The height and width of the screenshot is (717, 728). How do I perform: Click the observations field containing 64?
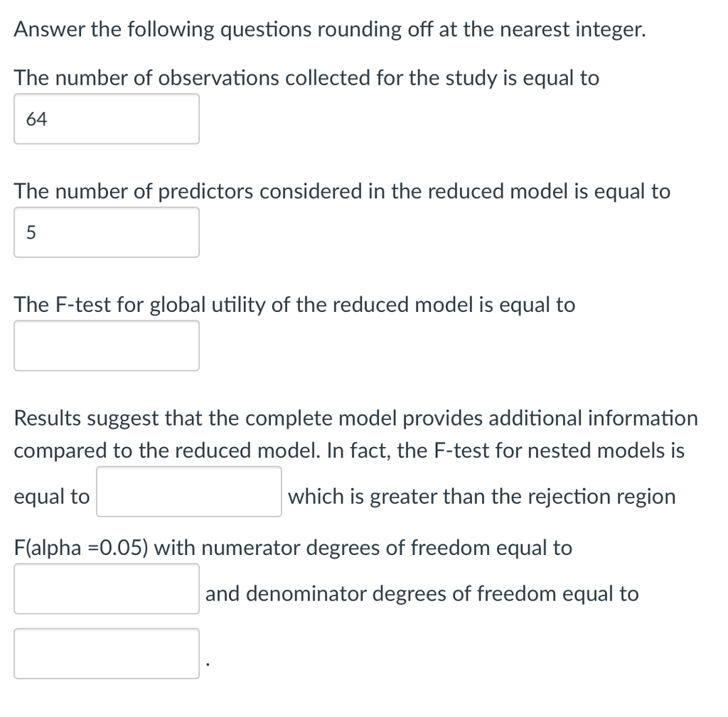107,119
